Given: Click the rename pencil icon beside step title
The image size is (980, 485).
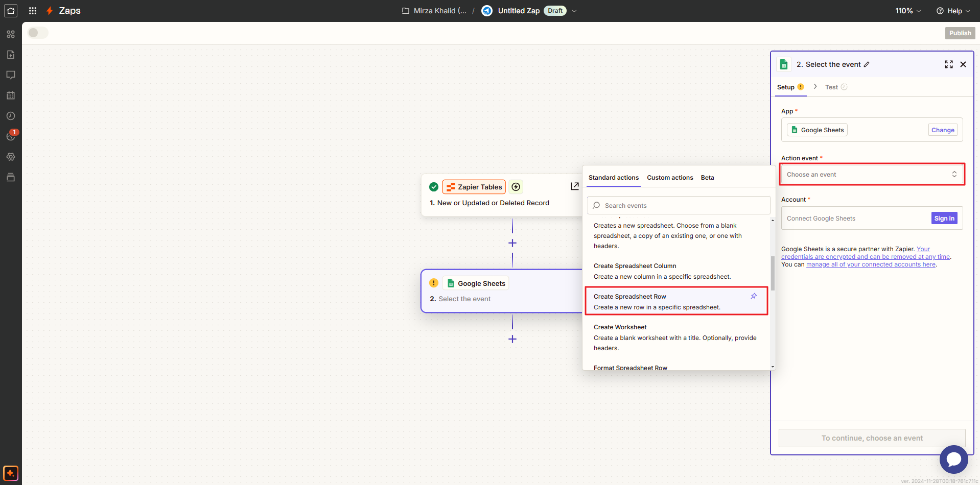Looking at the screenshot, I should pos(867,64).
